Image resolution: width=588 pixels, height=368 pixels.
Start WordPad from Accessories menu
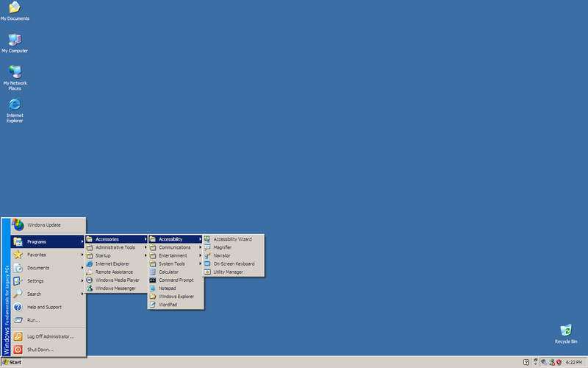176,305
